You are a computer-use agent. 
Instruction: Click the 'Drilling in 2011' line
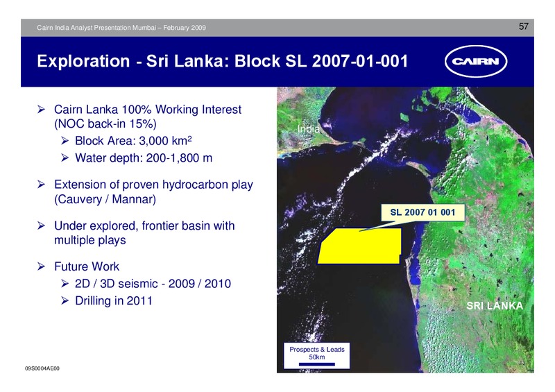pos(113,300)
